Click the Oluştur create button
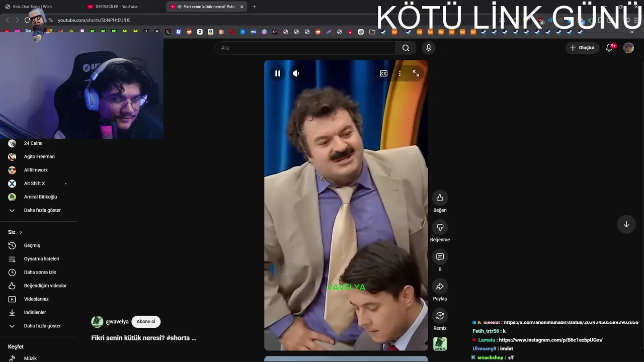The height and width of the screenshot is (362, 644). (582, 48)
